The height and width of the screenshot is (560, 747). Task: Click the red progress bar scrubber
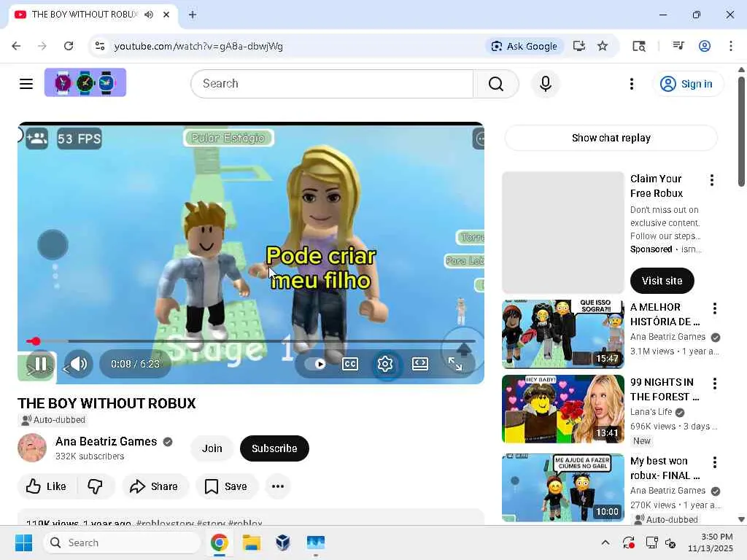[35, 341]
